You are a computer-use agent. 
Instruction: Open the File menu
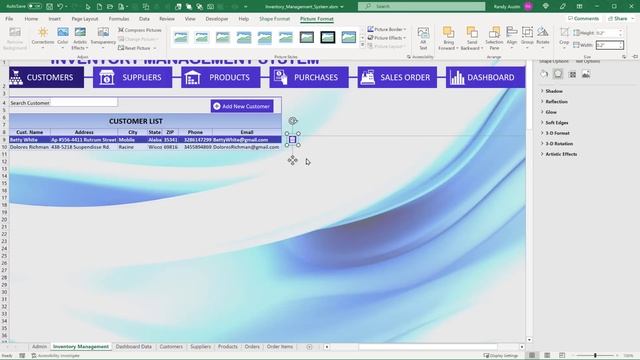pos(9,19)
